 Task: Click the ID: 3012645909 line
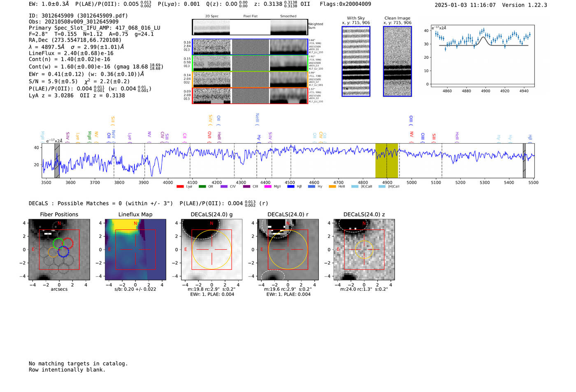tap(78, 16)
